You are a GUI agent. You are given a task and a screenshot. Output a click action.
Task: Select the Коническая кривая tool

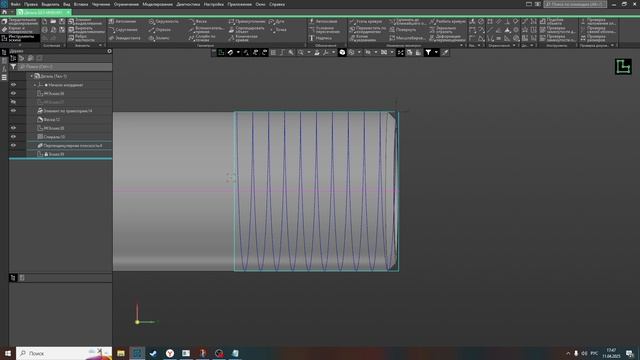point(243,38)
